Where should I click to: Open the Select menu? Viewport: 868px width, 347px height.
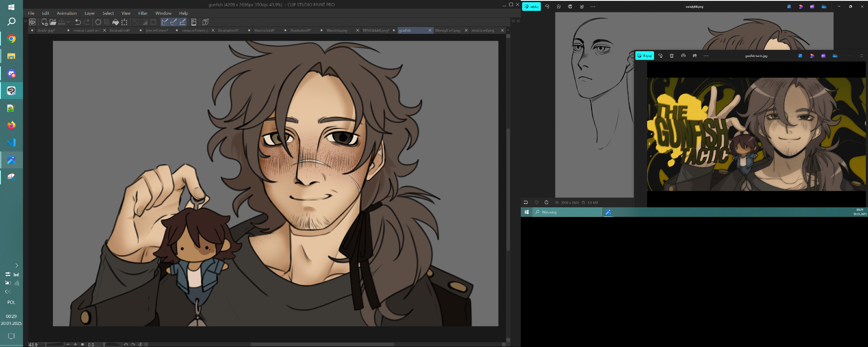click(108, 13)
